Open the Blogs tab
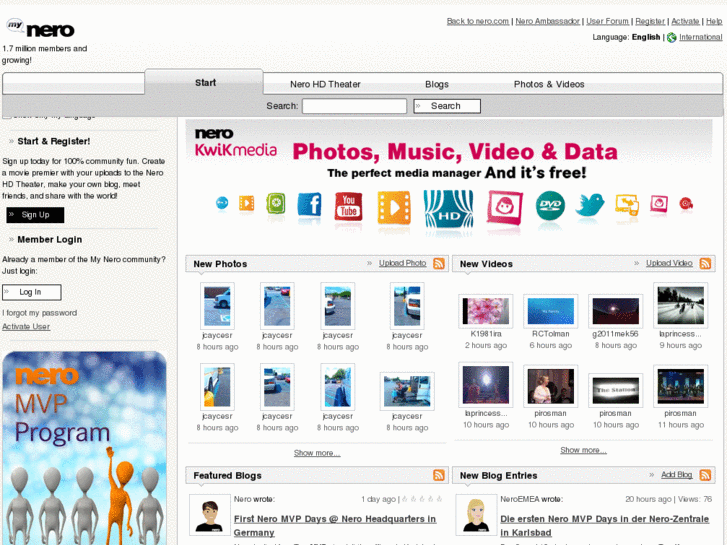Viewport: 727px width, 545px height. [437, 84]
